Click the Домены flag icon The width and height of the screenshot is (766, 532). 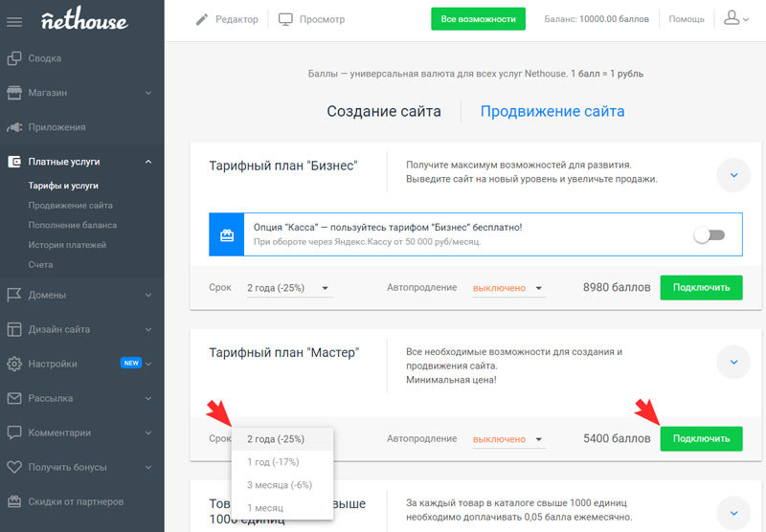click(14, 295)
